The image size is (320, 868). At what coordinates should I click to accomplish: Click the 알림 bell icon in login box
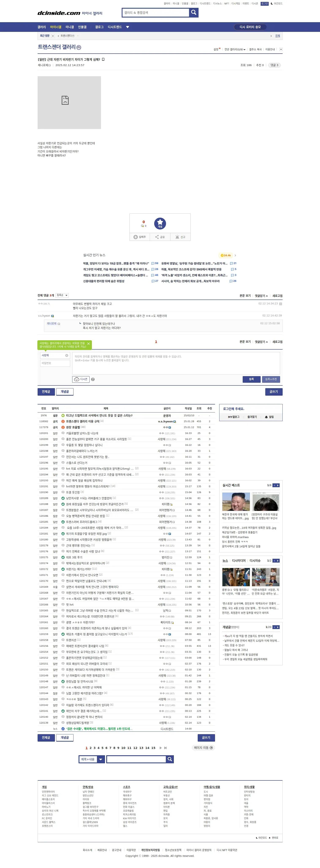266,417
